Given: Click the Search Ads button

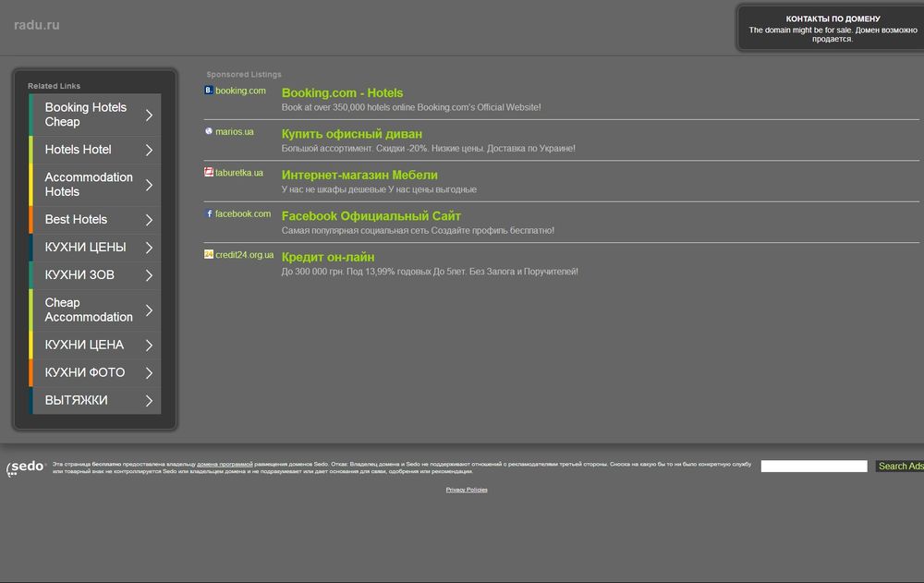Looking at the screenshot, I should (900, 467).
